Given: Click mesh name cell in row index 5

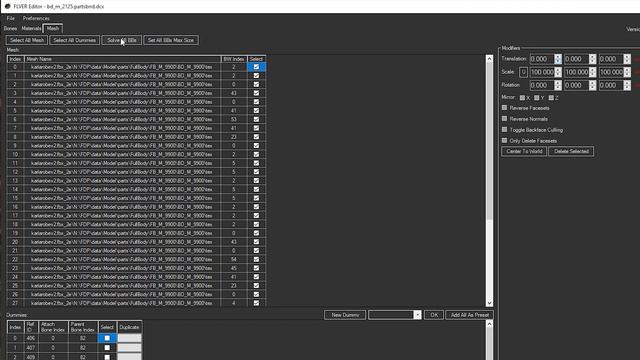Looking at the screenshot, I should [x=122, y=111].
